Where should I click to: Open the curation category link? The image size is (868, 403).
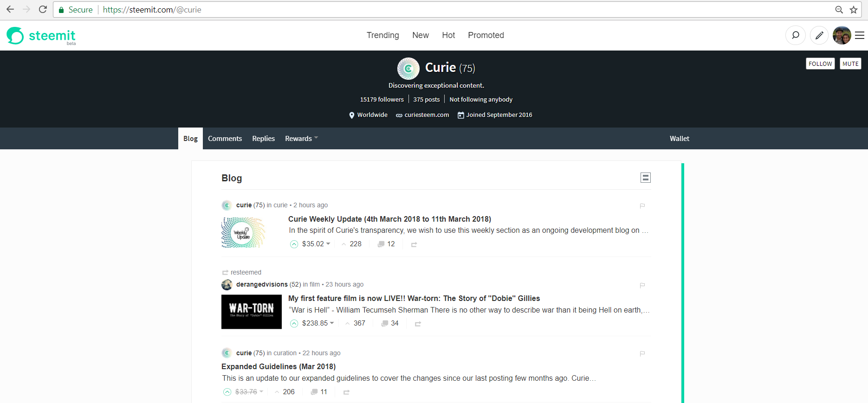tap(285, 353)
